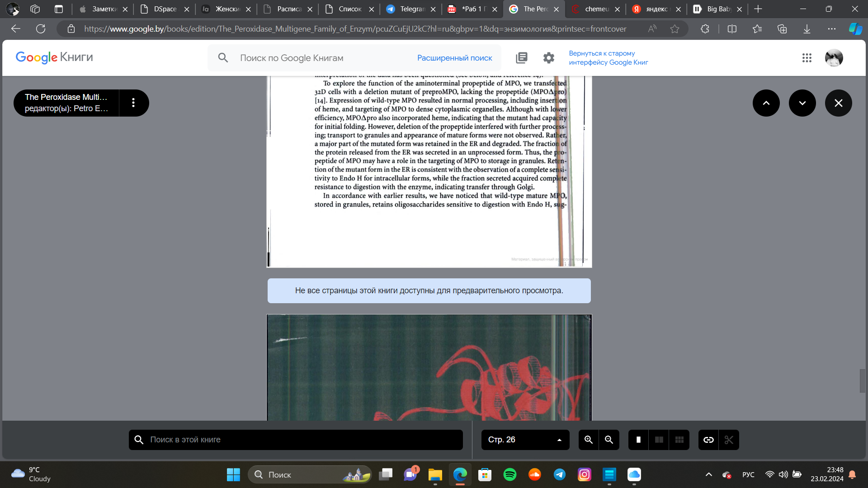Add this page to favorites star
This screenshot has height=488, width=868.
[x=675, y=29]
